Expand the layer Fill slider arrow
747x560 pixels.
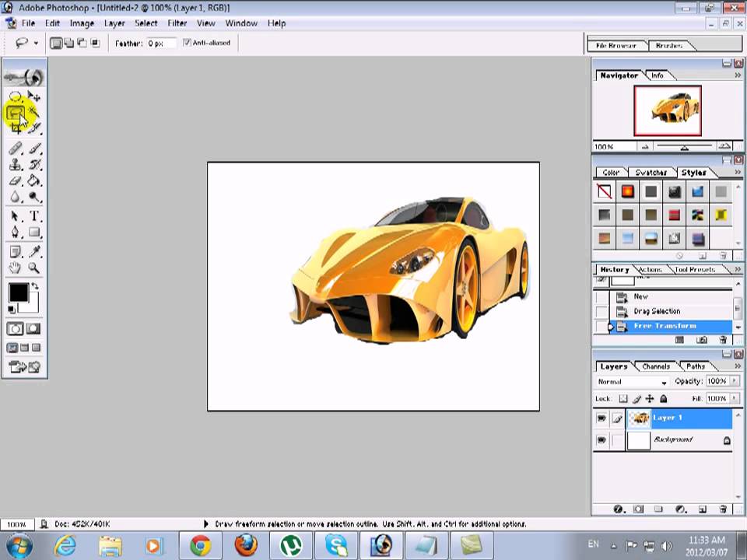[733, 398]
